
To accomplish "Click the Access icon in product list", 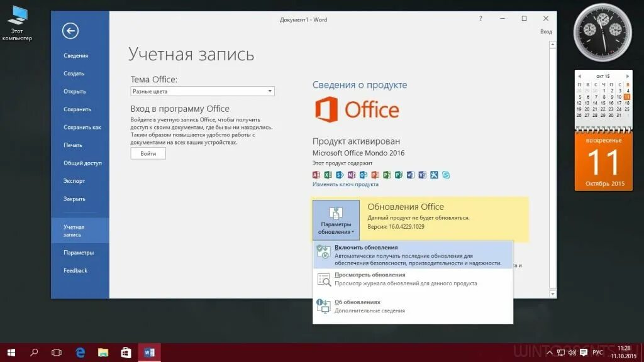I will (x=316, y=175).
